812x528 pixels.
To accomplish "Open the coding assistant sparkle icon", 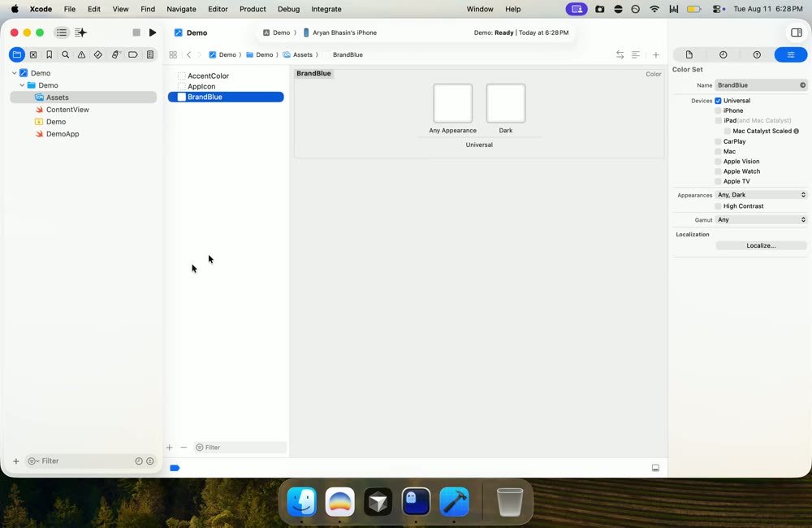I will pos(80,32).
